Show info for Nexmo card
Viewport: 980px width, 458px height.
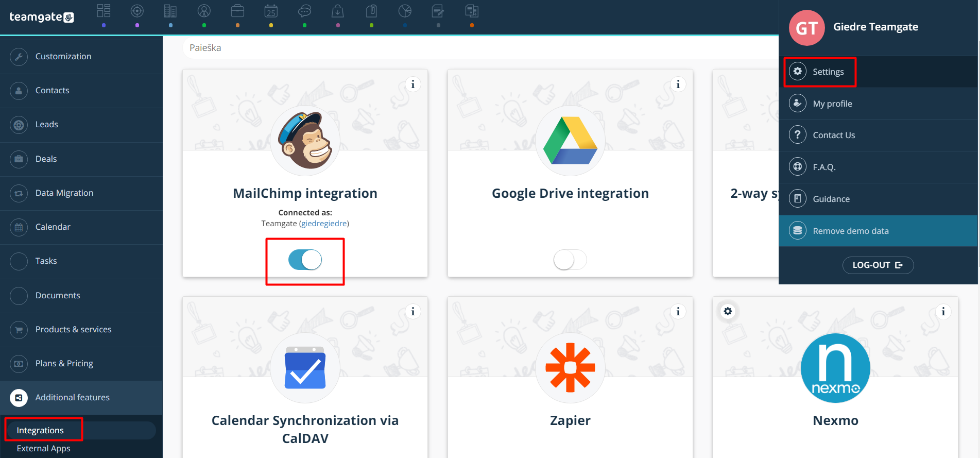[943, 311]
